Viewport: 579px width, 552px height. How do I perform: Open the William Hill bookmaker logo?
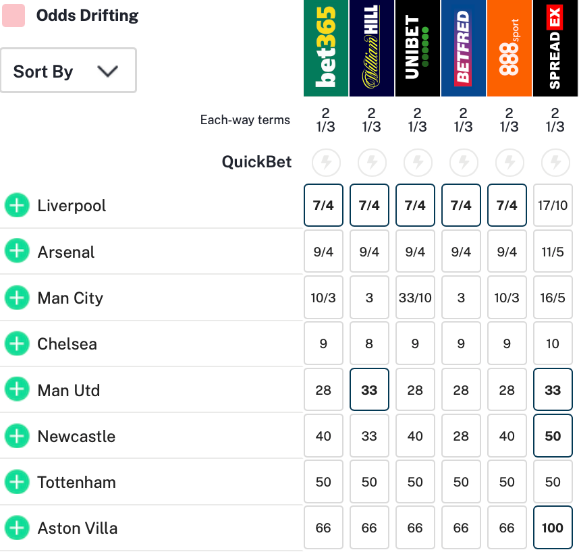(x=371, y=48)
